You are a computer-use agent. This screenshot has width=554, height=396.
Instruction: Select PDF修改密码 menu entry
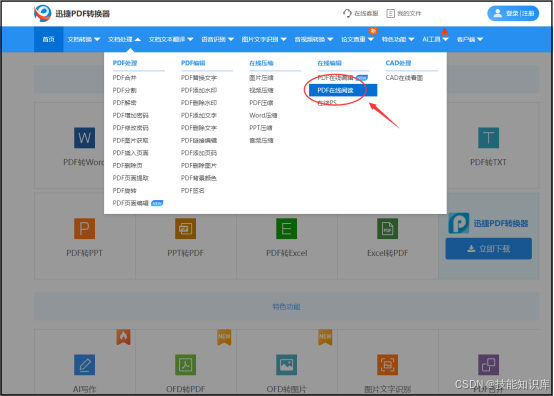(x=130, y=128)
